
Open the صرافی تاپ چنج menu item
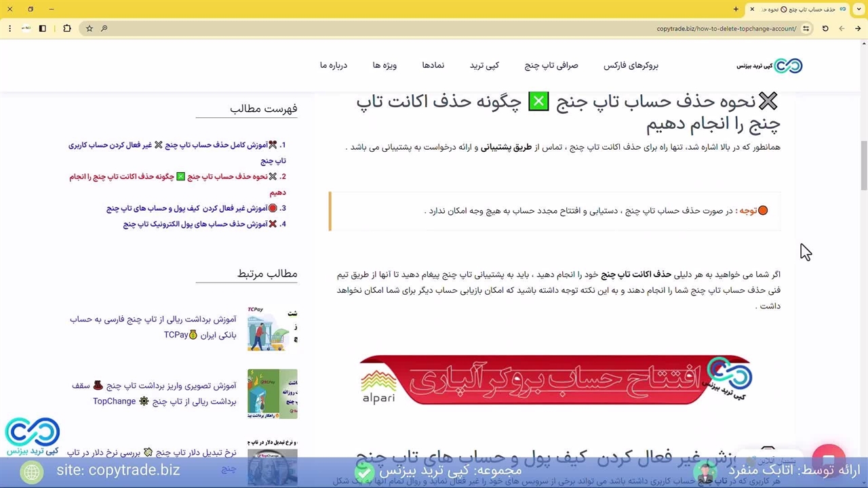(551, 66)
